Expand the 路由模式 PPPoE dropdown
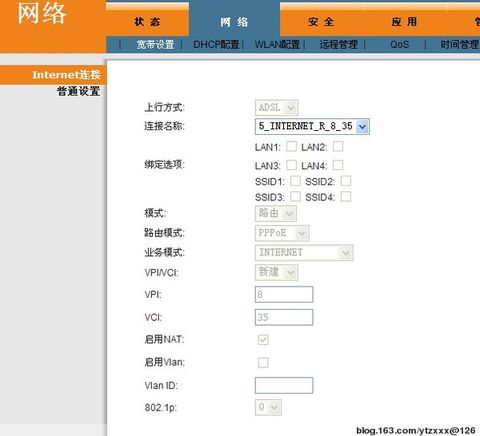The width and height of the screenshot is (480, 436). 282,233
